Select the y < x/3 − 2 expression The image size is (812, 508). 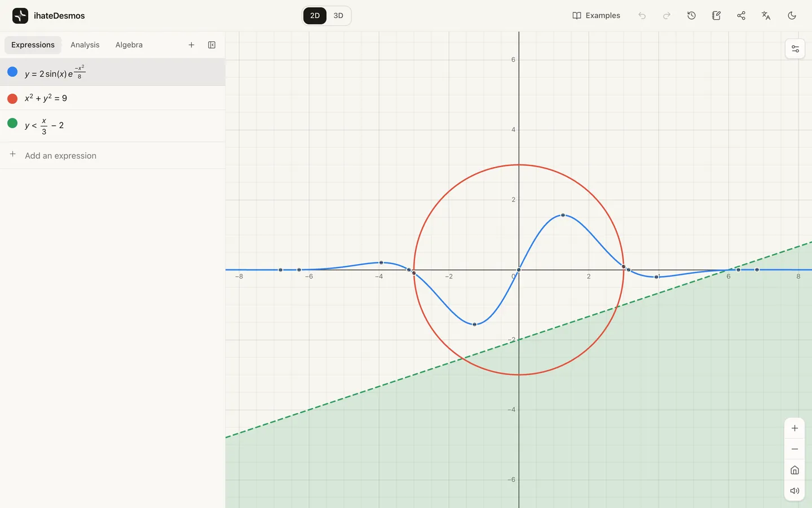113,126
